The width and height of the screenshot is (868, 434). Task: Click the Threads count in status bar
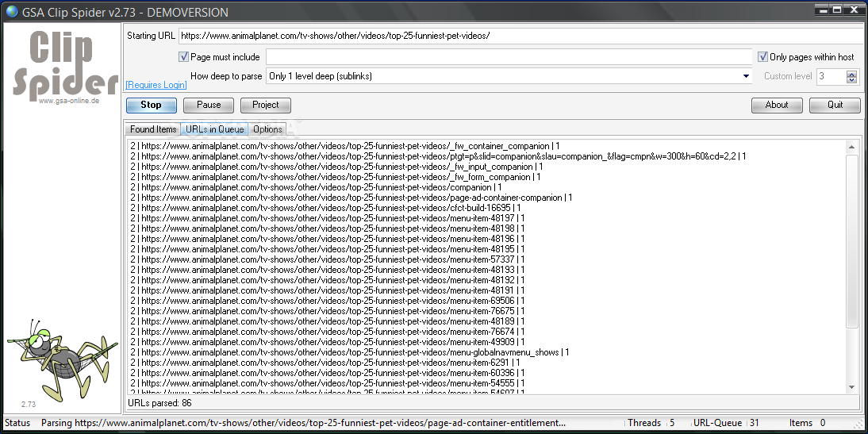(x=672, y=423)
